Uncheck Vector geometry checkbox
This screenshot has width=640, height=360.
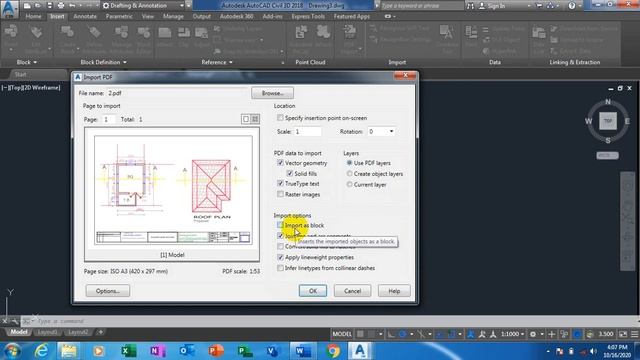280,162
